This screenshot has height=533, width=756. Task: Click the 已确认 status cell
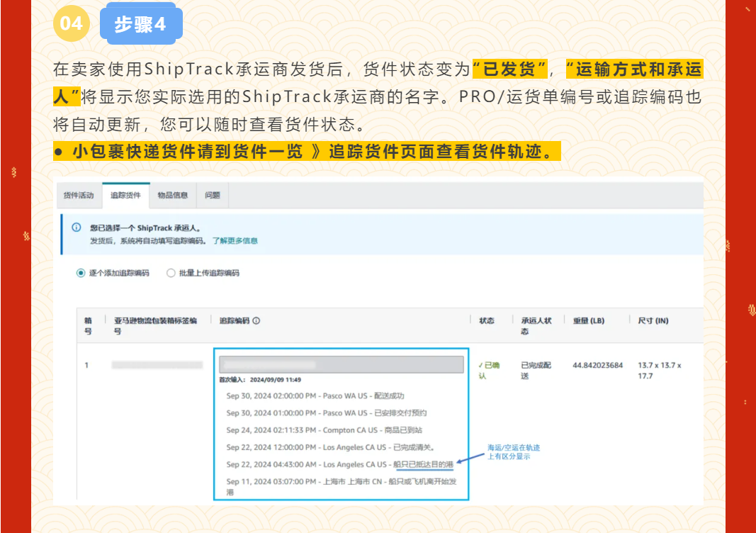click(489, 371)
